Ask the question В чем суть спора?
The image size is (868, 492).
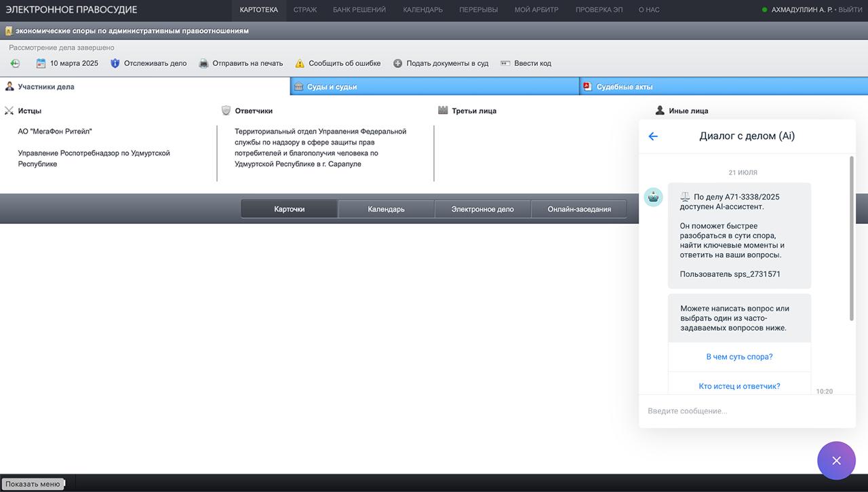click(739, 357)
